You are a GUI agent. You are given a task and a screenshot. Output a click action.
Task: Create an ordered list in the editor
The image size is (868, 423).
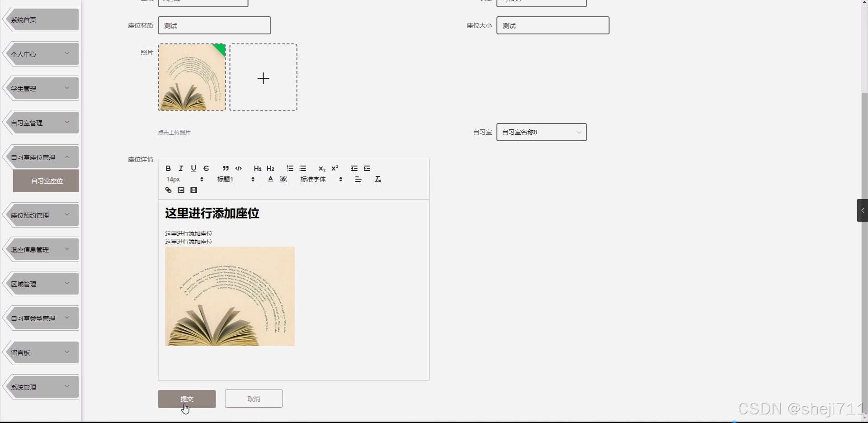click(x=290, y=168)
